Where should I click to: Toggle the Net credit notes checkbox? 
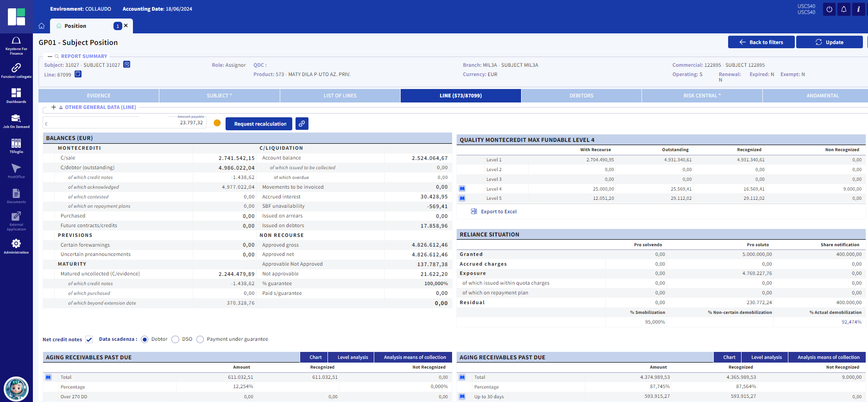89,339
